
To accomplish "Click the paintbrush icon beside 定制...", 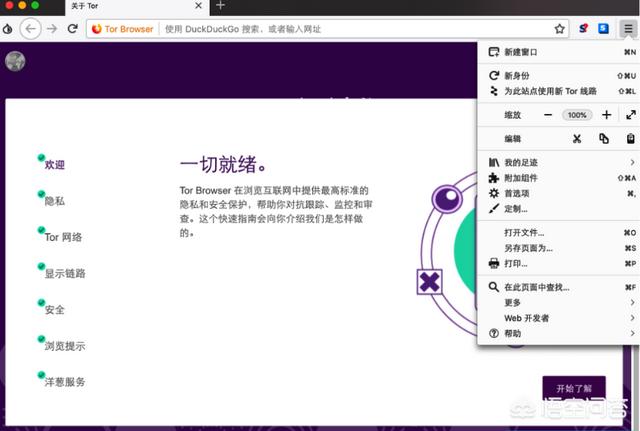I will (x=494, y=209).
